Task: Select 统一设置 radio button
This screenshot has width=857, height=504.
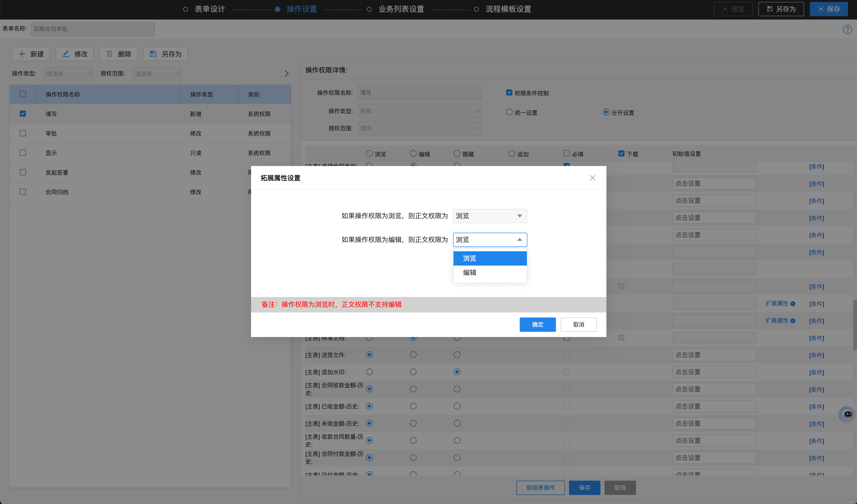Action: tap(509, 112)
